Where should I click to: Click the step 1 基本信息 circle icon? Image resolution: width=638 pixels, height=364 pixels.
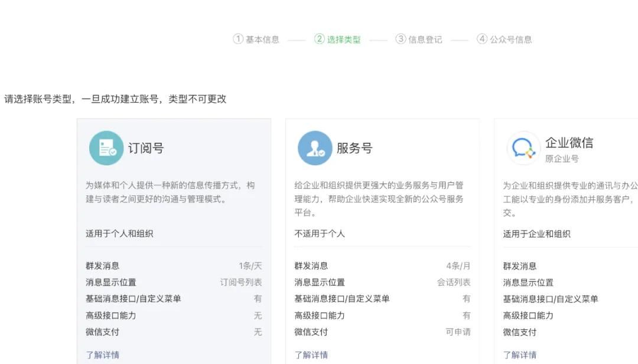click(x=239, y=39)
